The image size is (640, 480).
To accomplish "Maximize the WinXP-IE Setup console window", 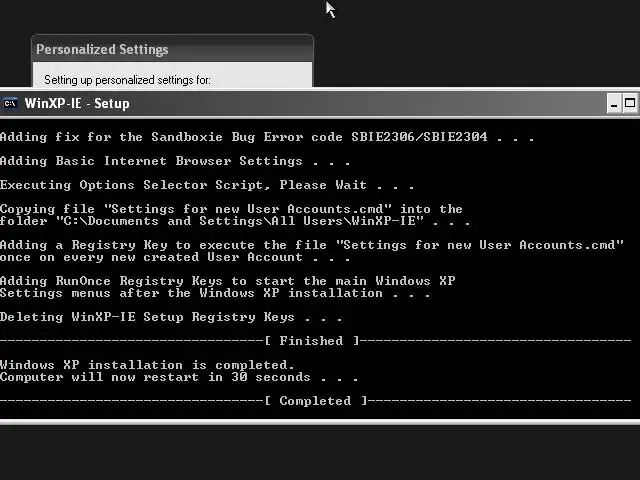I will click(x=630, y=104).
